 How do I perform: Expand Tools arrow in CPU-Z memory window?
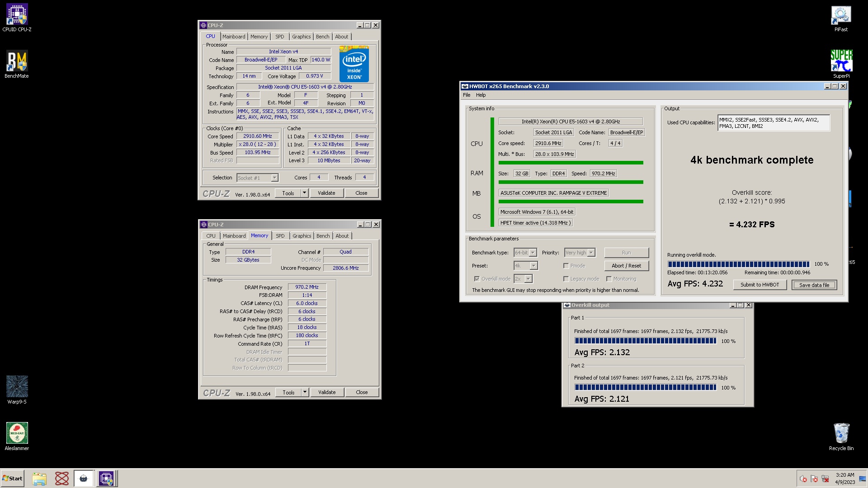305,392
